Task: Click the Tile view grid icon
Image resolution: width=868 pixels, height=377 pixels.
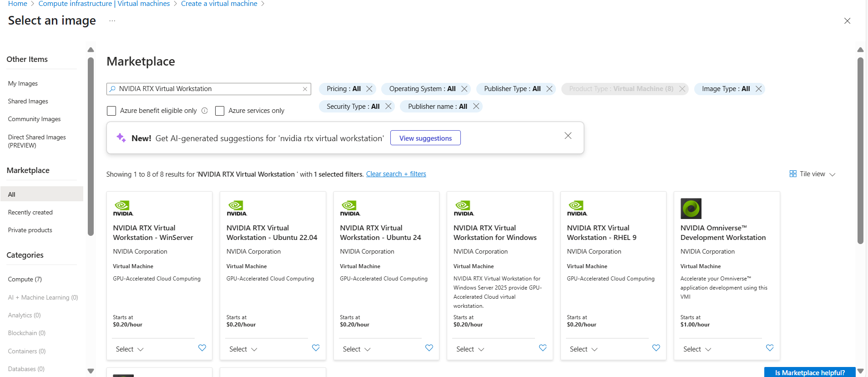Action: pos(793,174)
